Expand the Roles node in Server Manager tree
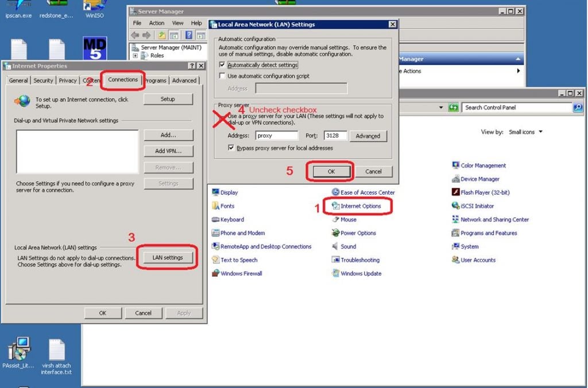The image size is (588, 388). pos(135,56)
